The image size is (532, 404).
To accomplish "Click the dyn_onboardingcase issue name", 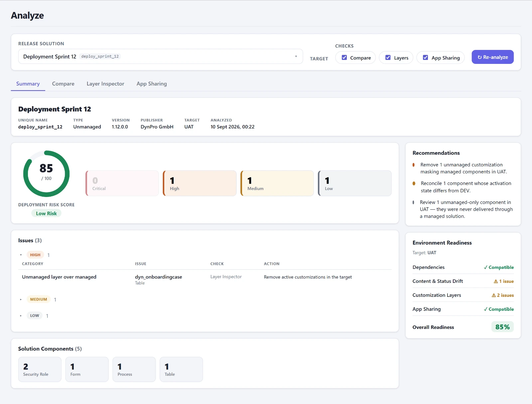I will coord(158,277).
